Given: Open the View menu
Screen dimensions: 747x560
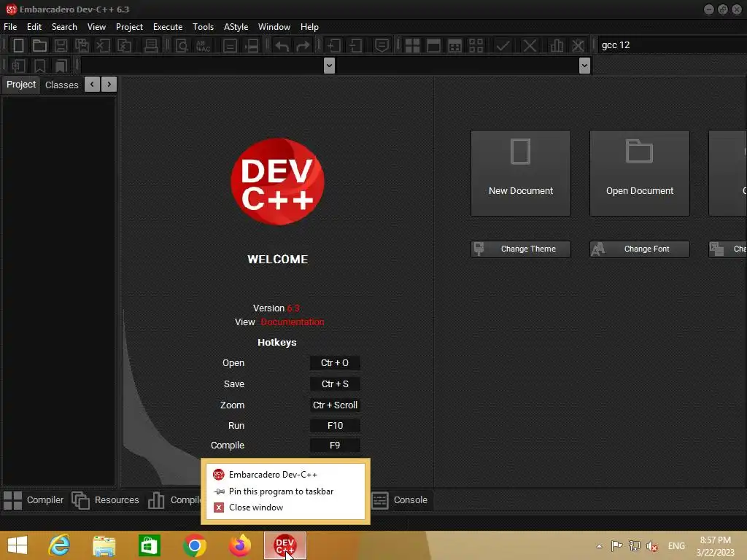Looking at the screenshot, I should click(x=96, y=27).
